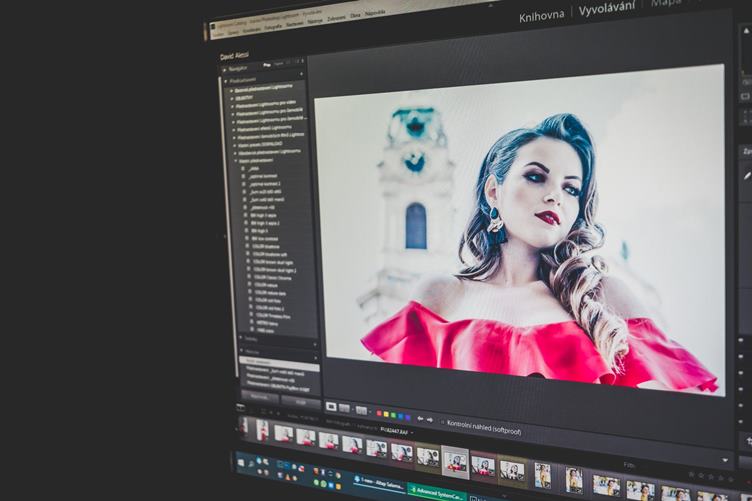The height and width of the screenshot is (501, 752).
Task: Expand the Snímky snapshots panel
Action: point(241,338)
